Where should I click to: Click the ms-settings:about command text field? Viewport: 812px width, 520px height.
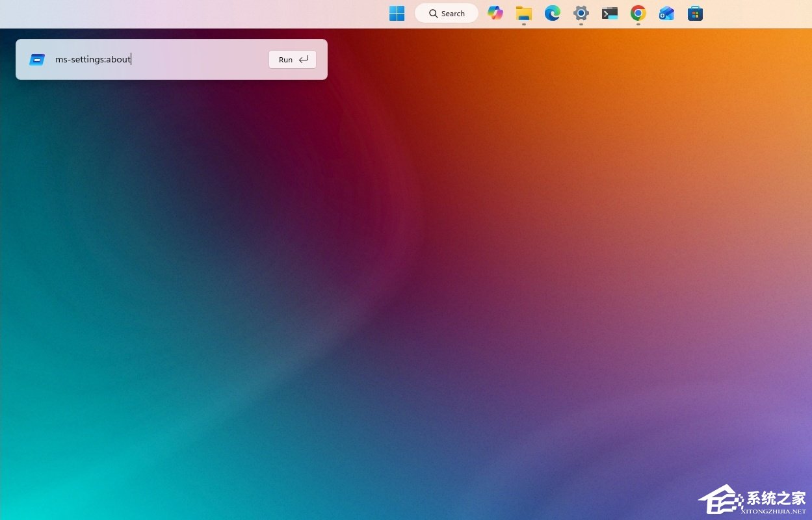point(158,59)
